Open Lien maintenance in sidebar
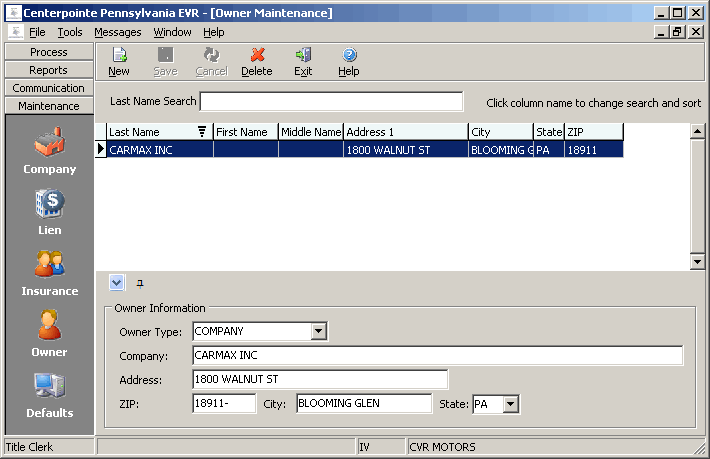The image size is (710, 459). coord(49,212)
